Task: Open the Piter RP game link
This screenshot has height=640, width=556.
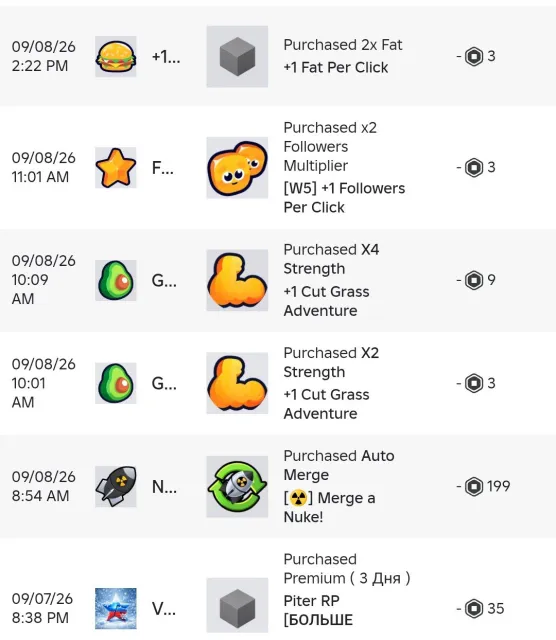Action: tap(318, 610)
